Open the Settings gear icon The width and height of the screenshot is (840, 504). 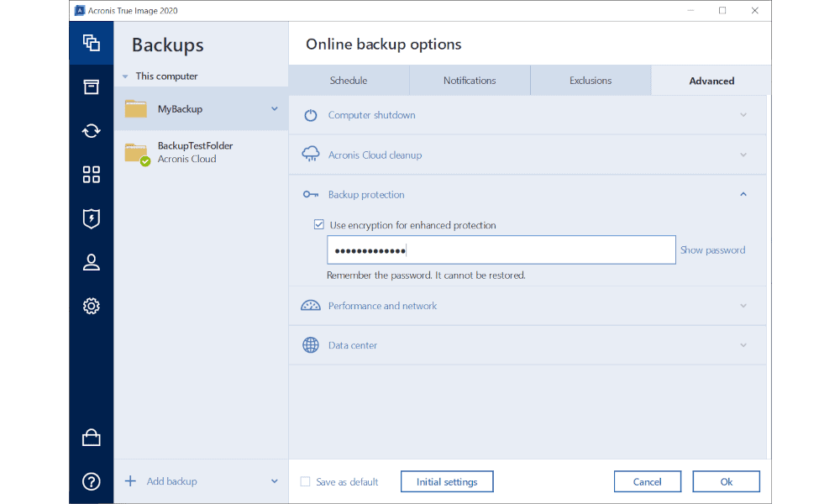click(x=91, y=306)
